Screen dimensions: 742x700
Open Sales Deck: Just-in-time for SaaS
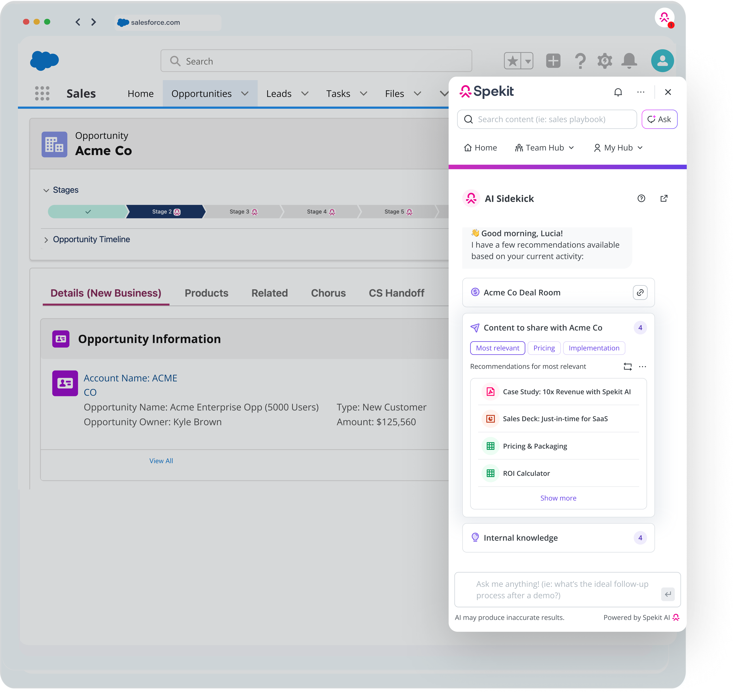[x=558, y=419]
